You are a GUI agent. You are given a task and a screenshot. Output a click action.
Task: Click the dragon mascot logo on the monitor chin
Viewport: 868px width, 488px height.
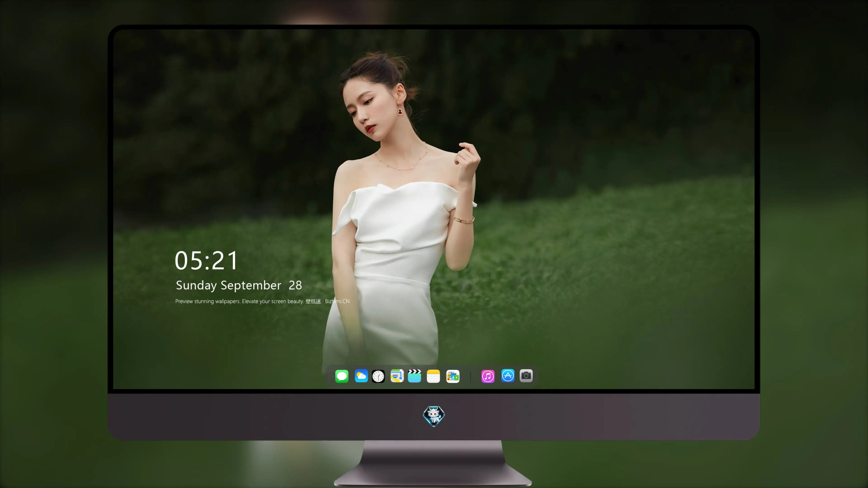pos(434,416)
